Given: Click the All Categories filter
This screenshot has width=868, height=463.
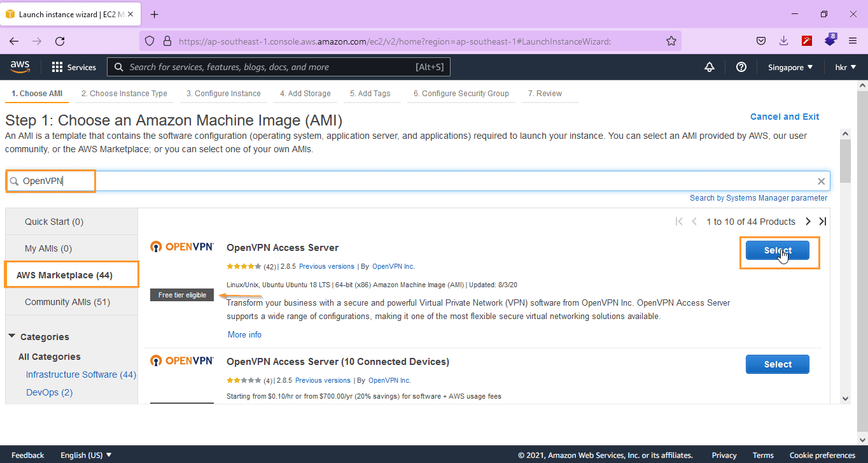Looking at the screenshot, I should 50,357.
